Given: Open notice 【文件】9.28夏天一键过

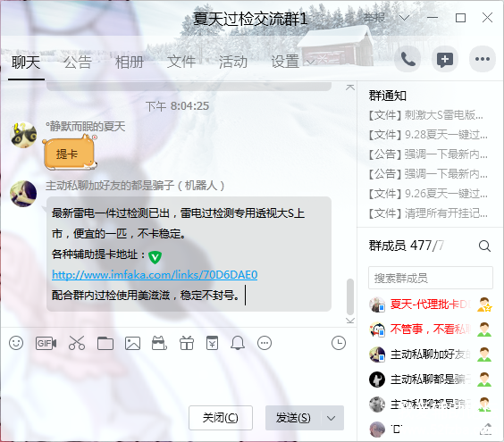Looking at the screenshot, I should click(x=427, y=135).
